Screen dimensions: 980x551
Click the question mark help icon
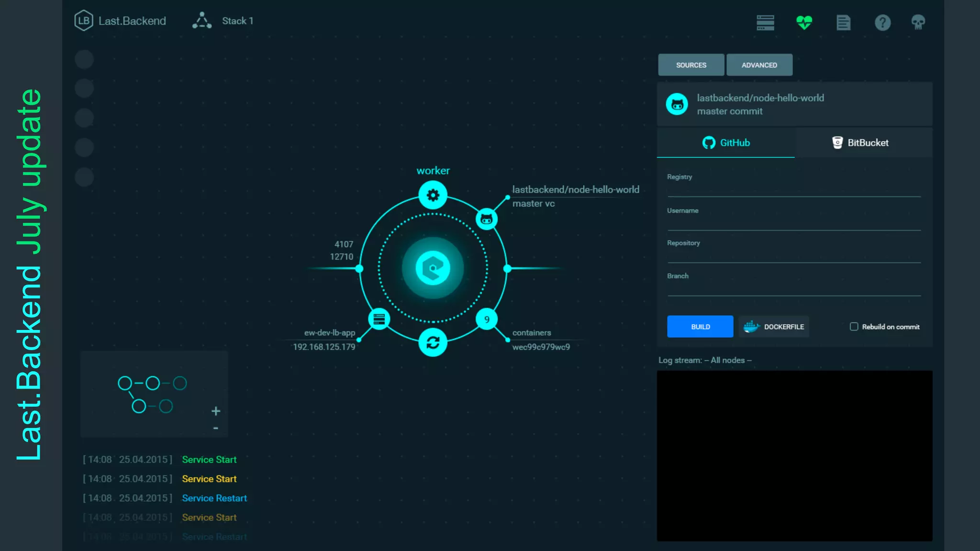pos(882,22)
